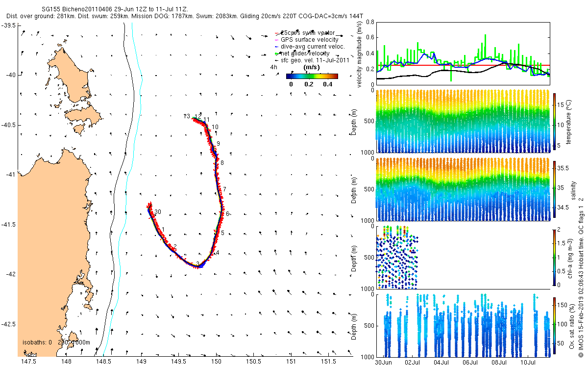The width and height of the screenshot is (588, 368).
Task: Select the 'Dist. over ground: 281km' summary line
Action: point(185,16)
